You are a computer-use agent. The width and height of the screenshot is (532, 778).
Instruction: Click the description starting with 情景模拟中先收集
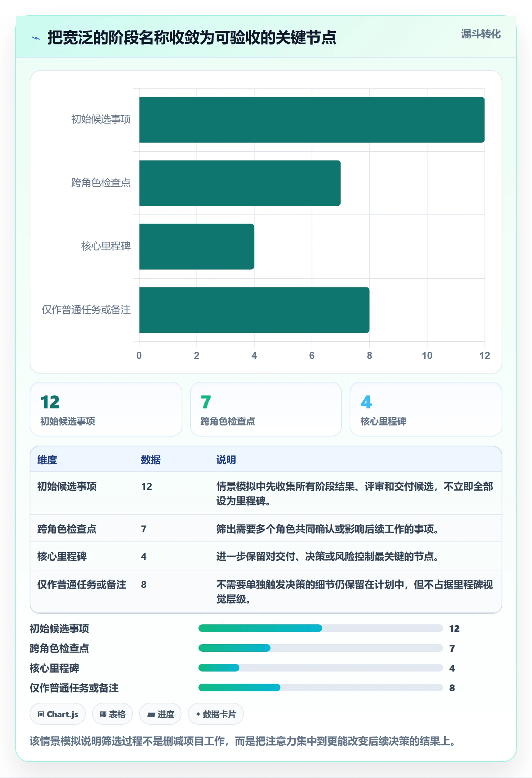click(355, 494)
